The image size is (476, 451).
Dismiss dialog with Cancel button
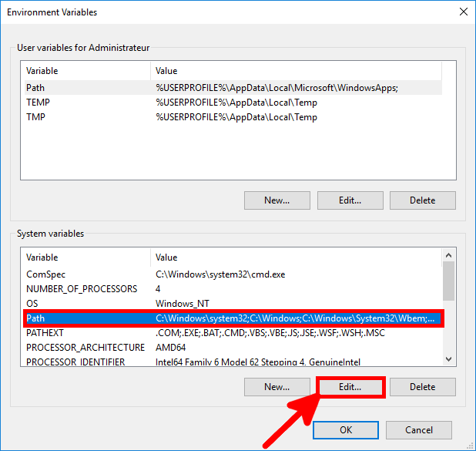[419, 430]
